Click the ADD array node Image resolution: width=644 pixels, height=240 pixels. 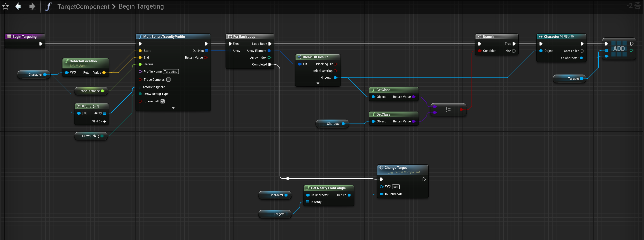619,49
